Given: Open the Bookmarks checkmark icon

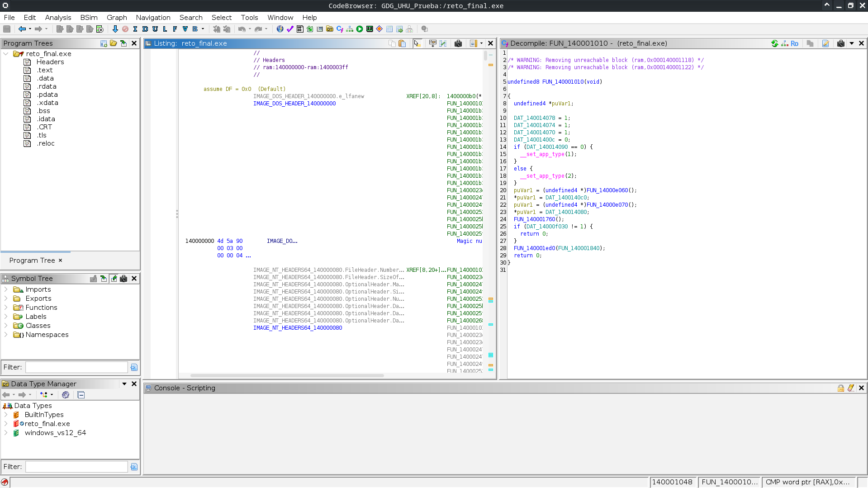Looking at the screenshot, I should [290, 29].
